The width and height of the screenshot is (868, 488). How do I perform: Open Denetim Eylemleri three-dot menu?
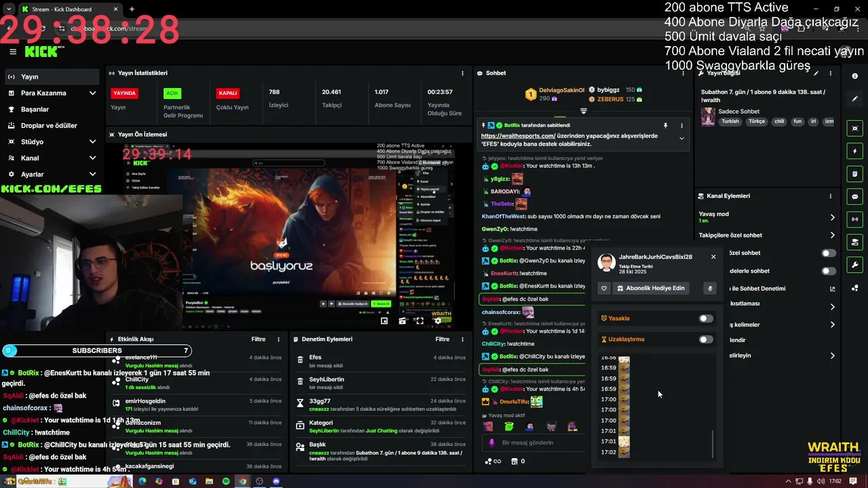pyautogui.click(x=462, y=339)
